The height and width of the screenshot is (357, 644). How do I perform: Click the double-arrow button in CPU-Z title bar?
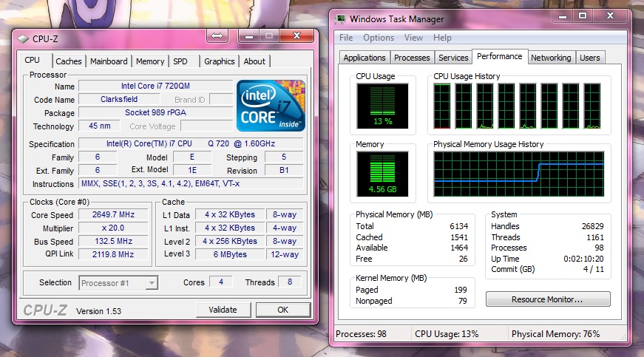click(217, 36)
